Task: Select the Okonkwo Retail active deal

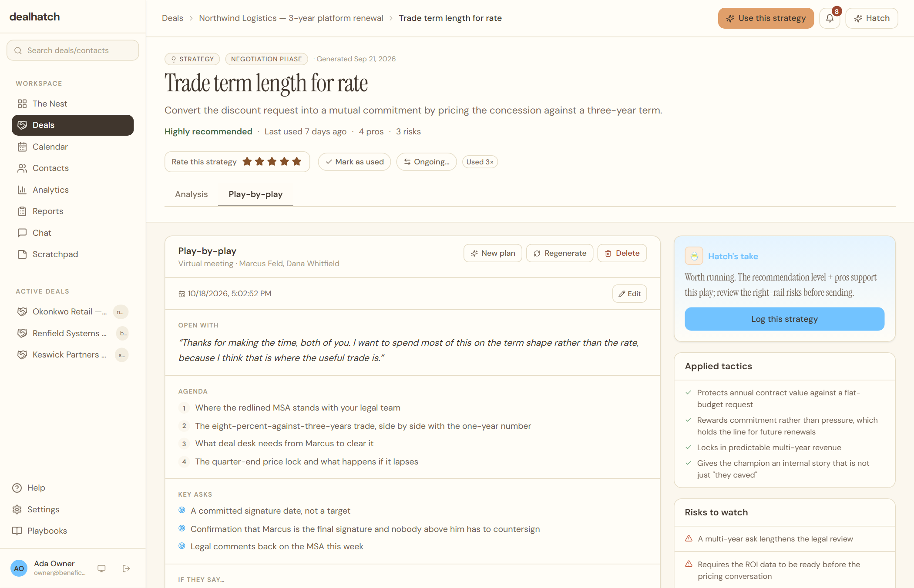Action: (73, 312)
